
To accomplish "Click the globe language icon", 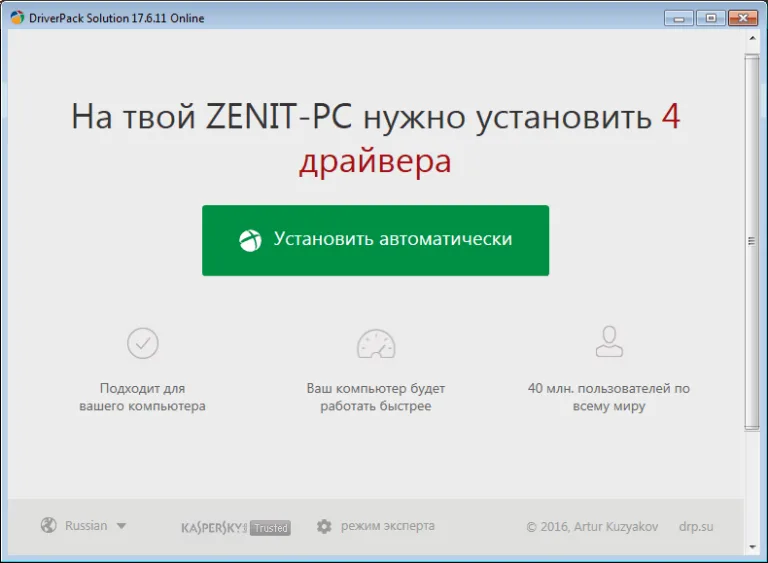I will [48, 525].
